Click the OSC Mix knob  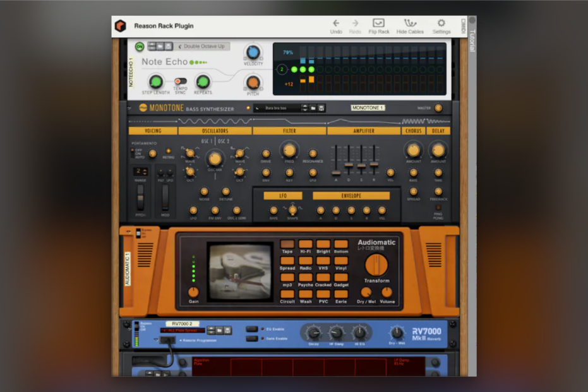pos(215,159)
